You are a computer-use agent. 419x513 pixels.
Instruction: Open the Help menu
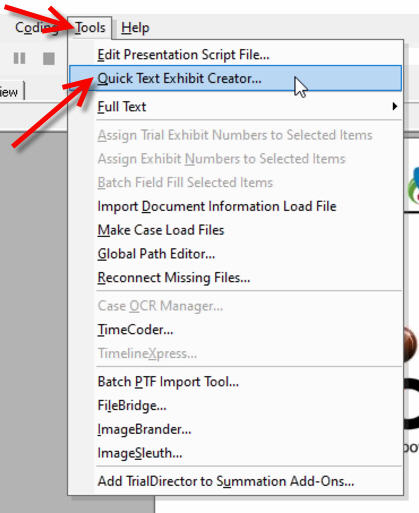point(135,28)
